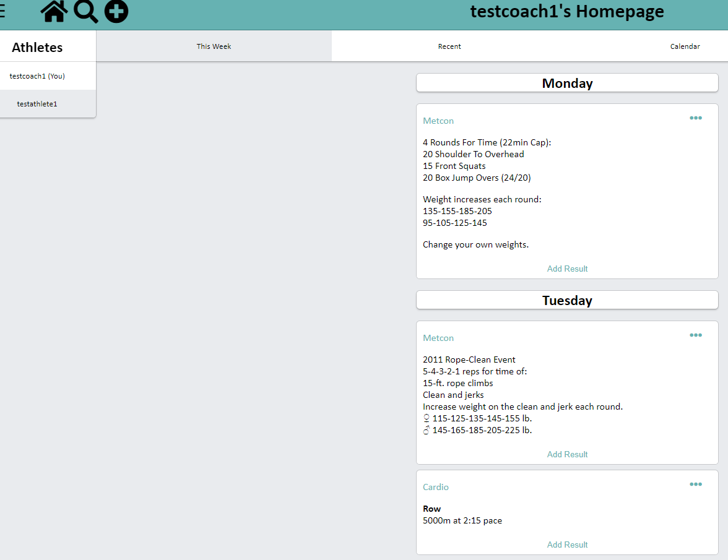Click the Tuesday Metcon title link
The height and width of the screenshot is (560, 728).
click(438, 338)
